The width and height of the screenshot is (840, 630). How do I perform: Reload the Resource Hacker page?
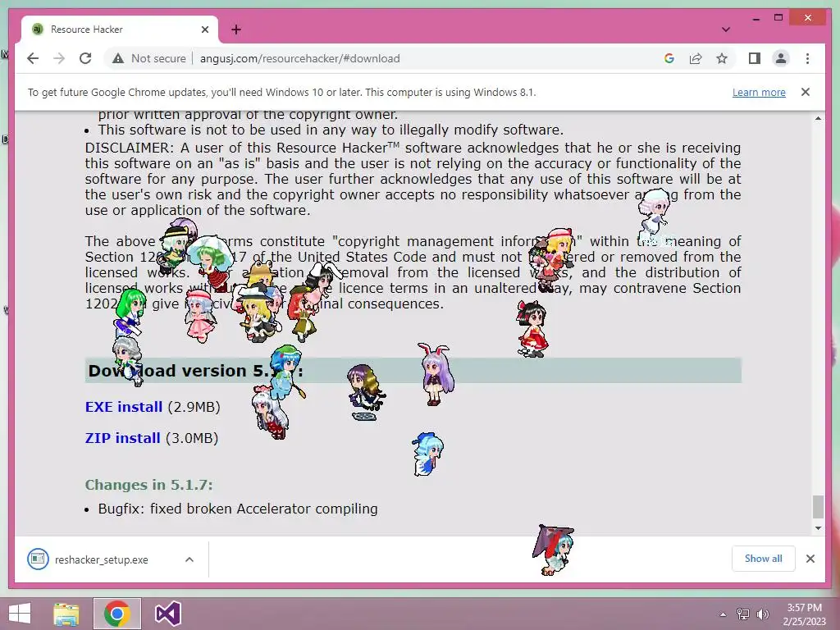coord(85,58)
